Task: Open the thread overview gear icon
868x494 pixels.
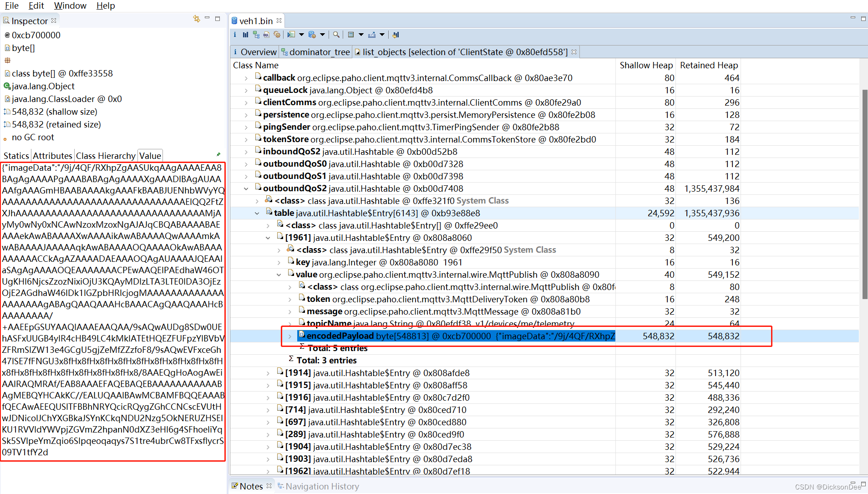Action: [x=277, y=35]
